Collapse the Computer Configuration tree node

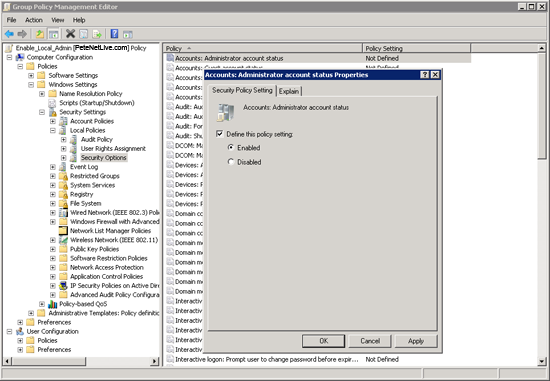coord(9,57)
